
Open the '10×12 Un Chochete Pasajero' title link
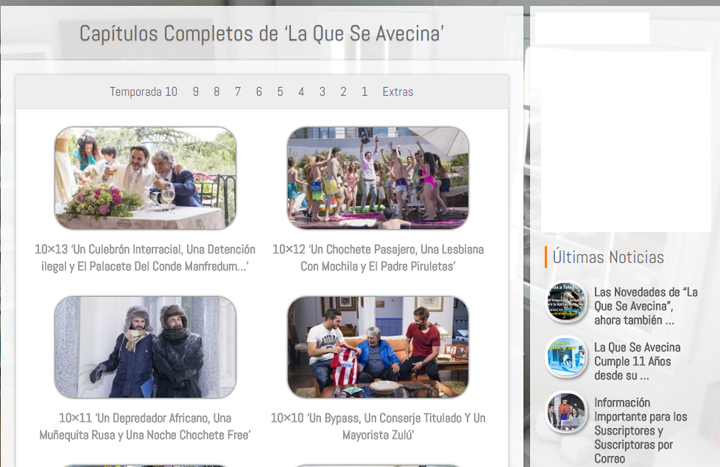click(378, 258)
